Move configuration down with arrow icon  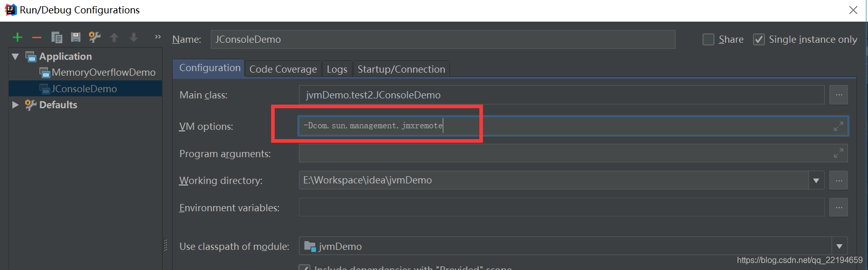(x=133, y=37)
